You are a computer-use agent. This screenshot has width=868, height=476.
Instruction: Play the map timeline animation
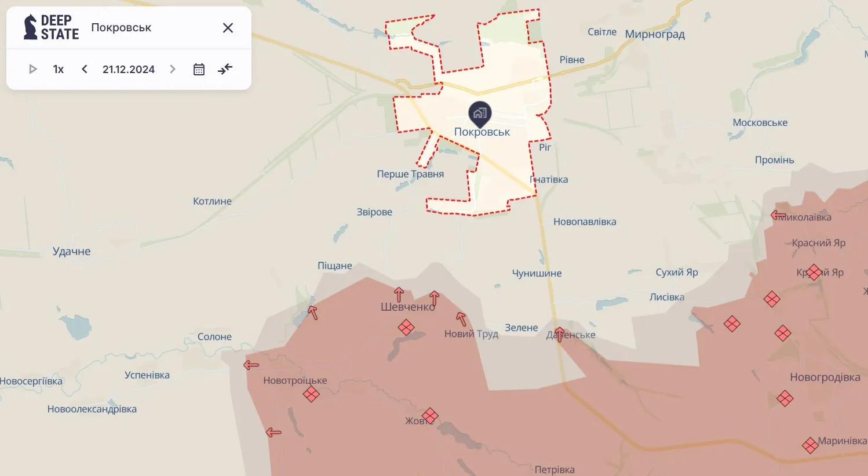(33, 69)
